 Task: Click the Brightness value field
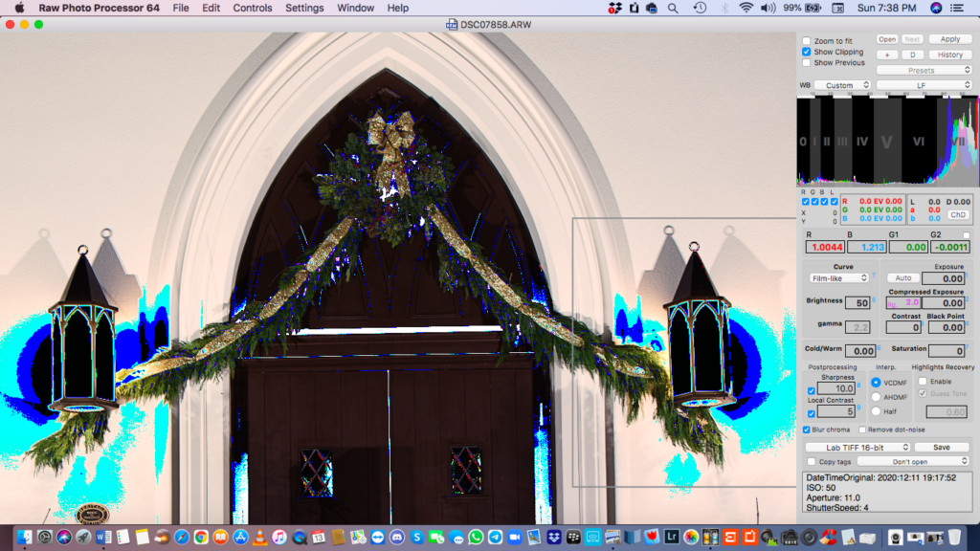coord(857,303)
